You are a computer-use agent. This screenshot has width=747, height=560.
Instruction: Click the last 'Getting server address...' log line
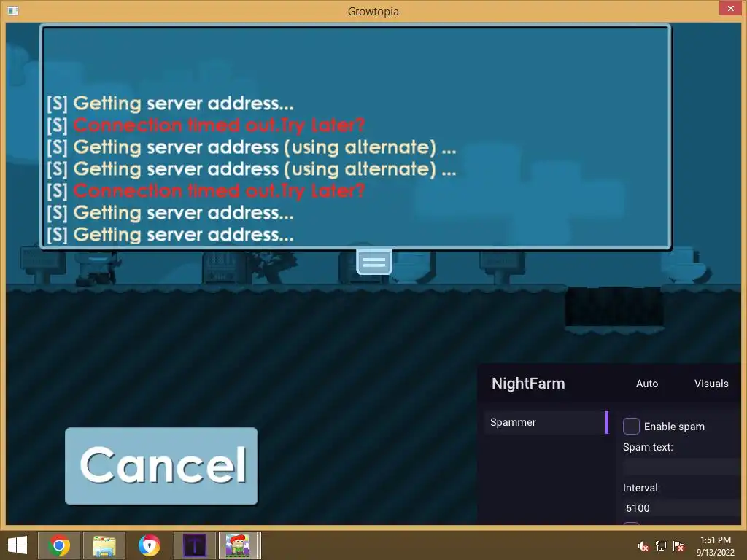(x=170, y=235)
